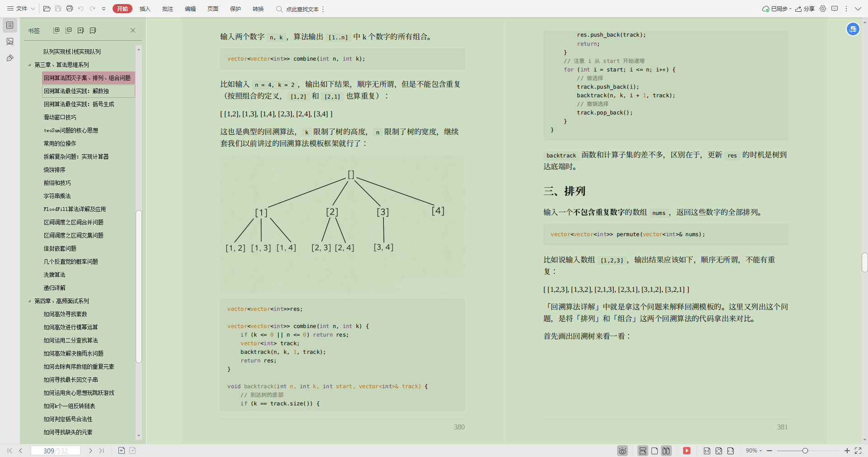This screenshot has width=868, height=457.
Task: Toggle the bookmark panel in the sidebar
Action: (10, 25)
